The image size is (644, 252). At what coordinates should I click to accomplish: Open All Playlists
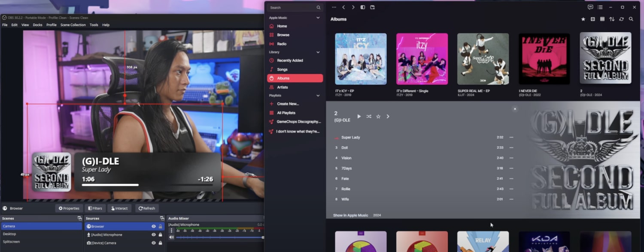pos(295,113)
